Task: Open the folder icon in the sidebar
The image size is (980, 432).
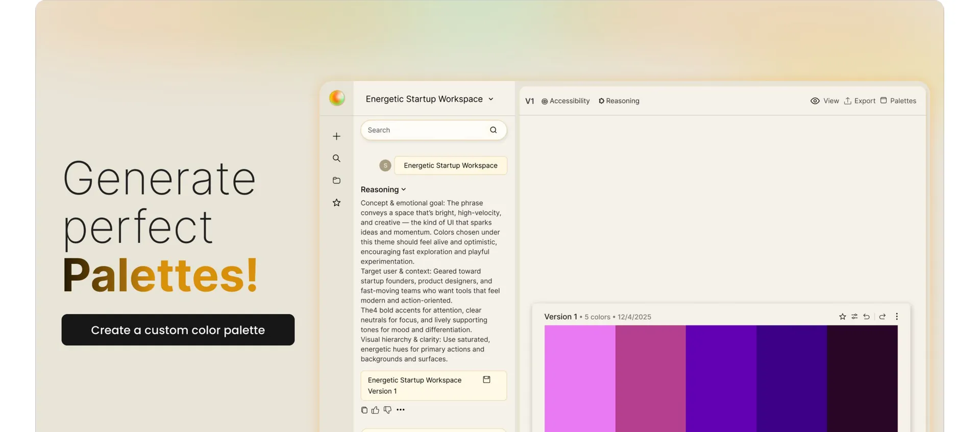Action: click(x=336, y=181)
